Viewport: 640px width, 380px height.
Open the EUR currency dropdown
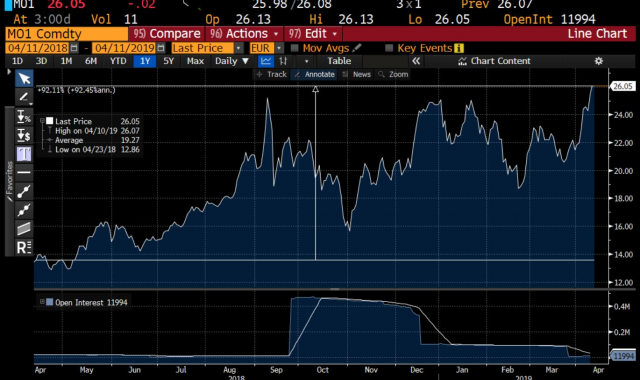click(x=279, y=48)
